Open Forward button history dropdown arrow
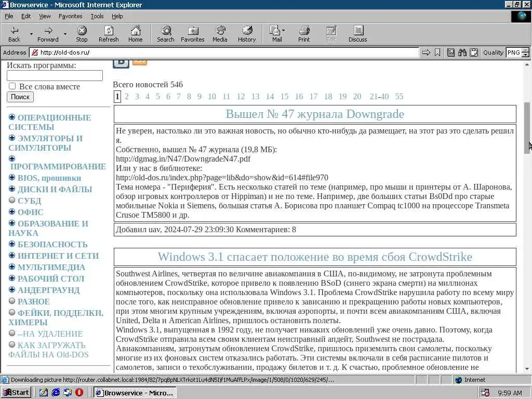 pos(65,34)
